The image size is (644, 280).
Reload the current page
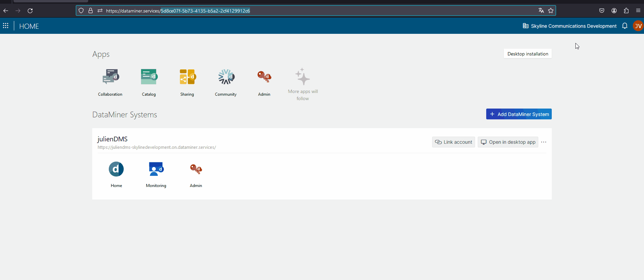click(x=30, y=11)
